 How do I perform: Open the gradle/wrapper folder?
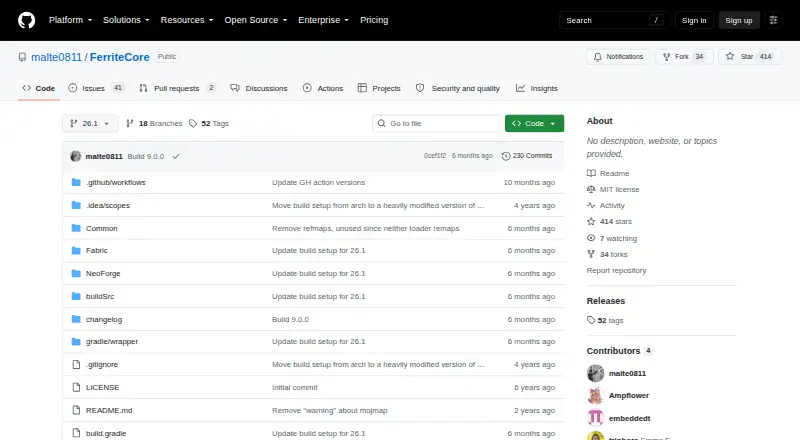coord(112,341)
